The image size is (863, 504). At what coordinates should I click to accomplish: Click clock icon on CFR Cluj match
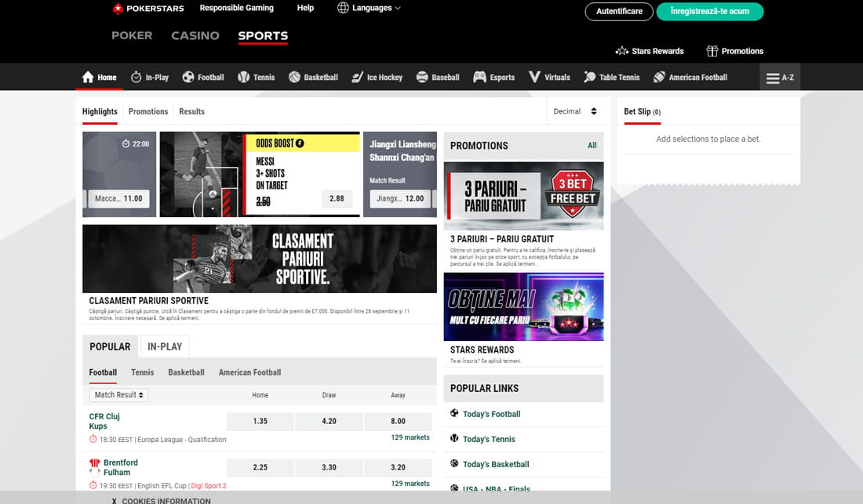(x=93, y=439)
